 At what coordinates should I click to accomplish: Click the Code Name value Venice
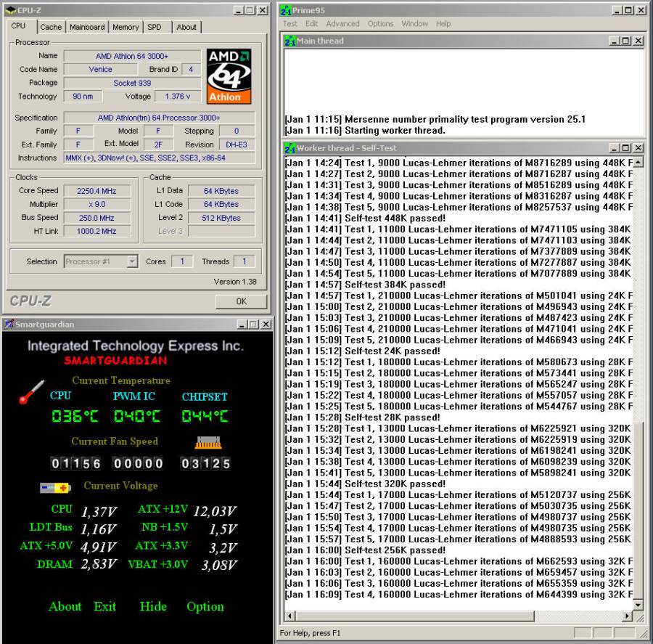coord(100,69)
